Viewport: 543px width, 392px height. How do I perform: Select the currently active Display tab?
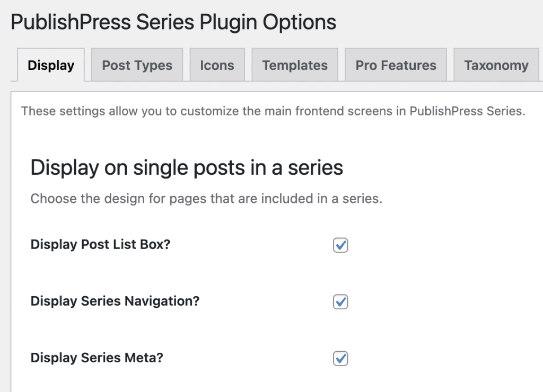pyautogui.click(x=50, y=65)
